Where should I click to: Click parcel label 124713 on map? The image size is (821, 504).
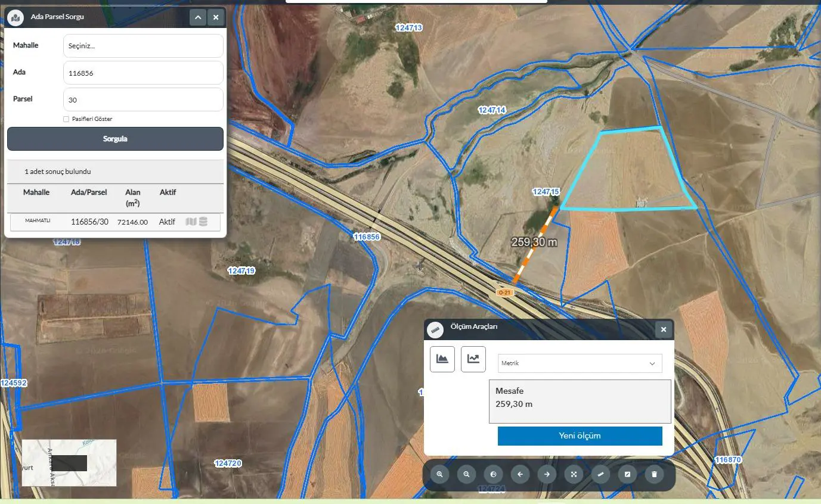409,27
